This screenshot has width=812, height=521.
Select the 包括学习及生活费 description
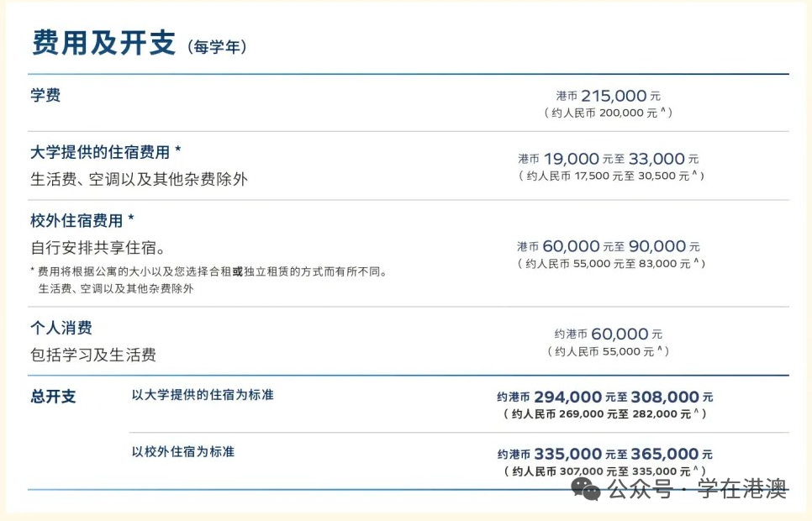93,355
